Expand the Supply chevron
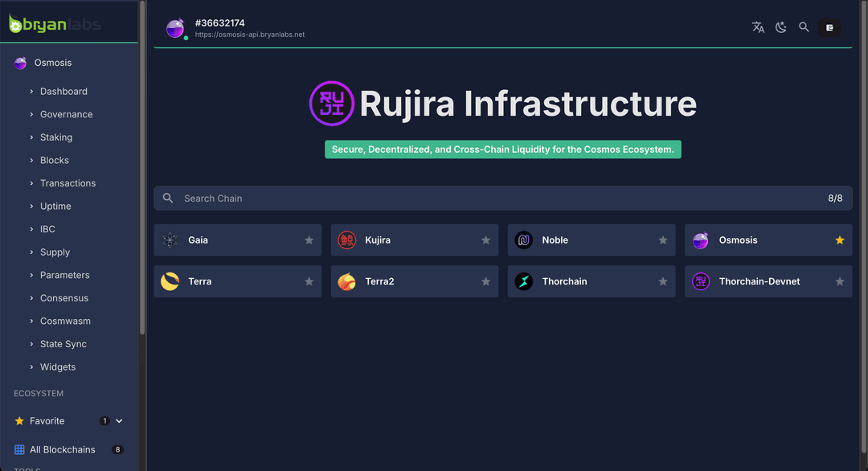Viewport: 868px width, 471px height. click(31, 252)
